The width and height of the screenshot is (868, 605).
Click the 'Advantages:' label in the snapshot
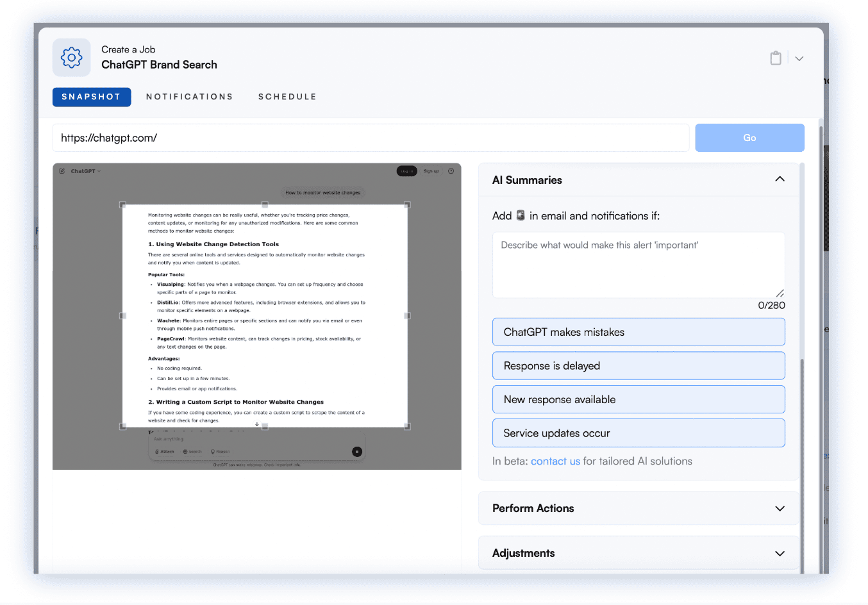(x=163, y=359)
